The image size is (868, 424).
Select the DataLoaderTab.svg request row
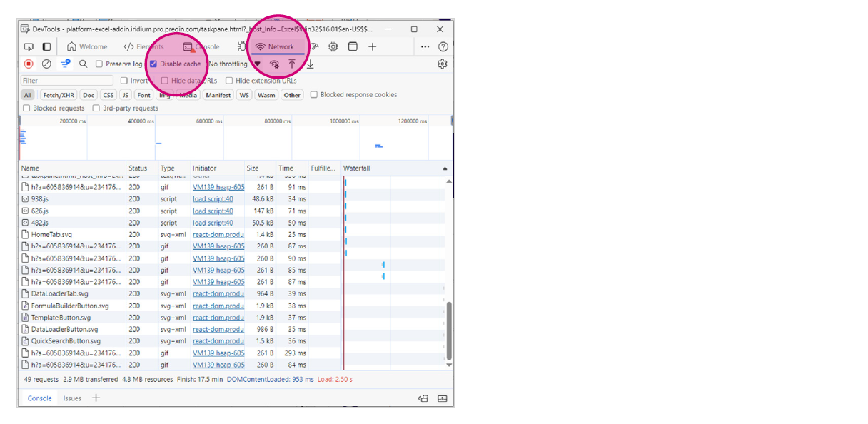(231, 293)
